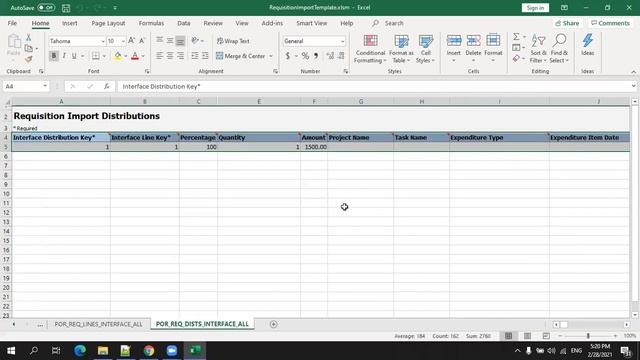Toggle Center alignment

point(170,56)
